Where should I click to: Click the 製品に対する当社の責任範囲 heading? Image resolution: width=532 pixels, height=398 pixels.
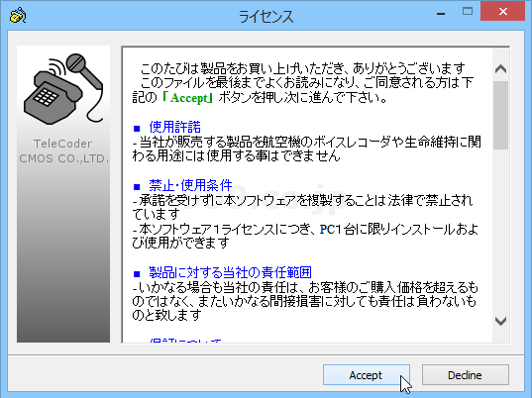(231, 272)
